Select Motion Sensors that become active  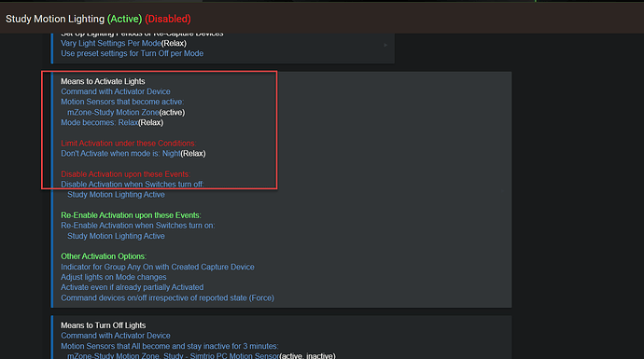coord(122,102)
